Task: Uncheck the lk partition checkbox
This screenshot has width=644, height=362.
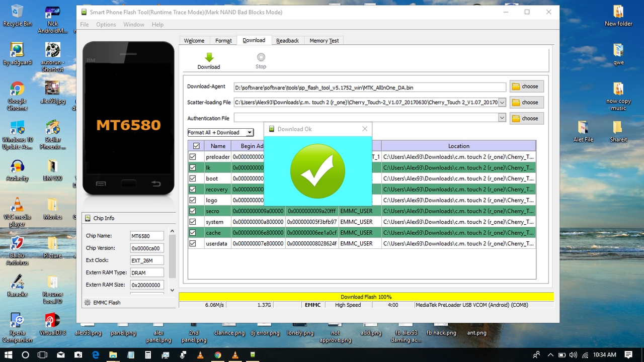Action: pyautogui.click(x=193, y=167)
